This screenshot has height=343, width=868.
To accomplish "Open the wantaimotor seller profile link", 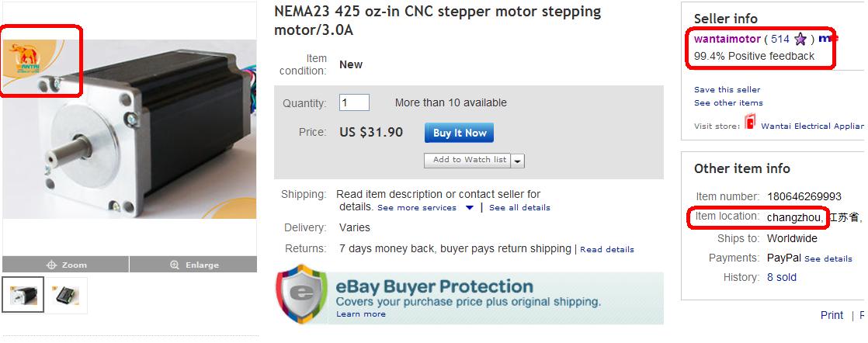I will point(727,39).
